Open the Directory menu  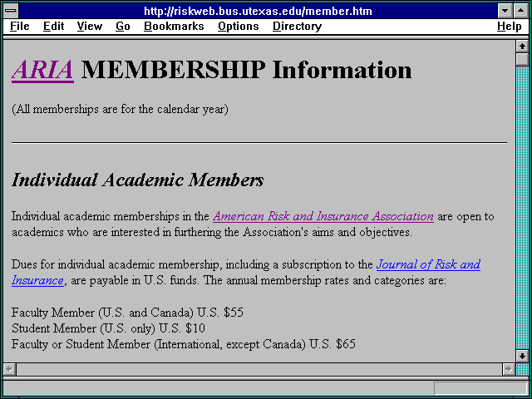(298, 26)
